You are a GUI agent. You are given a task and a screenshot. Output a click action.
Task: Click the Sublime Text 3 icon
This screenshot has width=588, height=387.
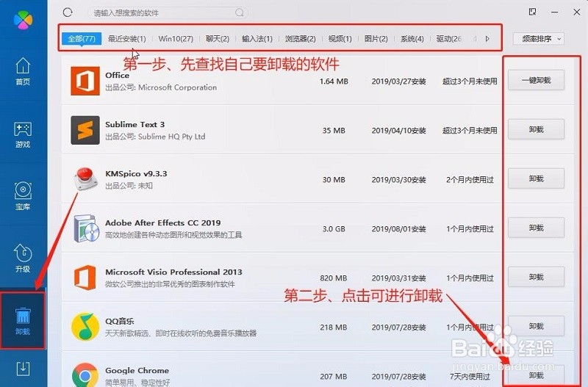85,130
